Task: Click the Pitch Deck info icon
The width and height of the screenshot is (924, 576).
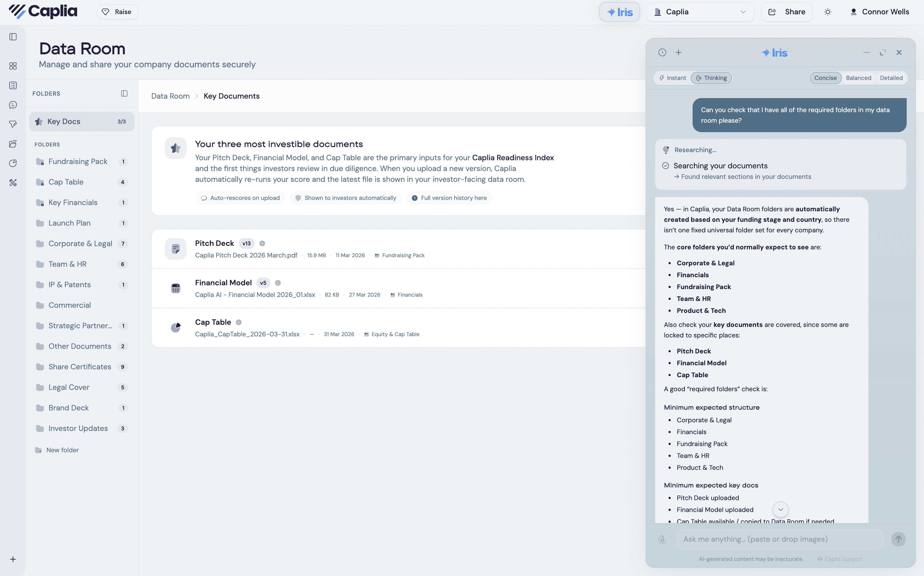Action: coord(262,243)
